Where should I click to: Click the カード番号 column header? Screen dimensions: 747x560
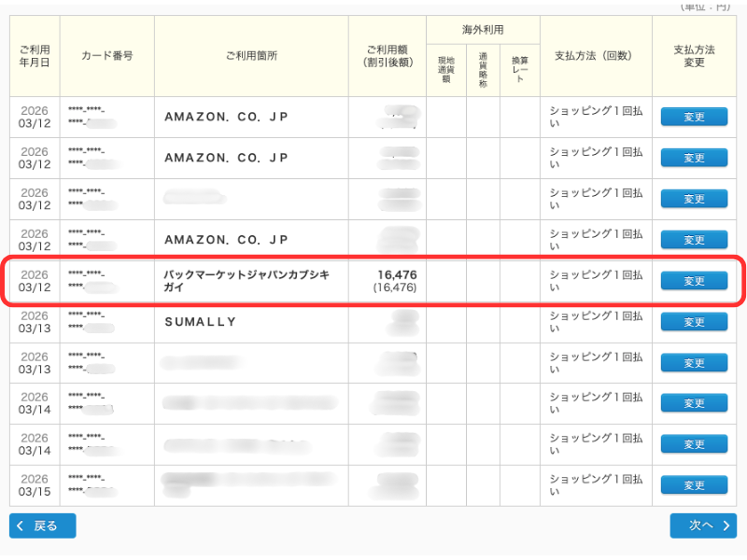[106, 56]
